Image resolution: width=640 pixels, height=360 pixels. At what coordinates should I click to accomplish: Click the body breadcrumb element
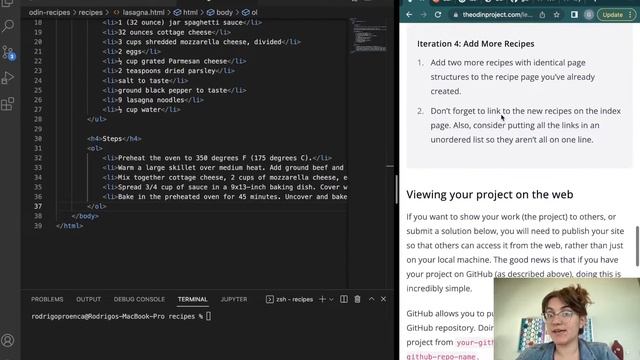tap(220, 12)
